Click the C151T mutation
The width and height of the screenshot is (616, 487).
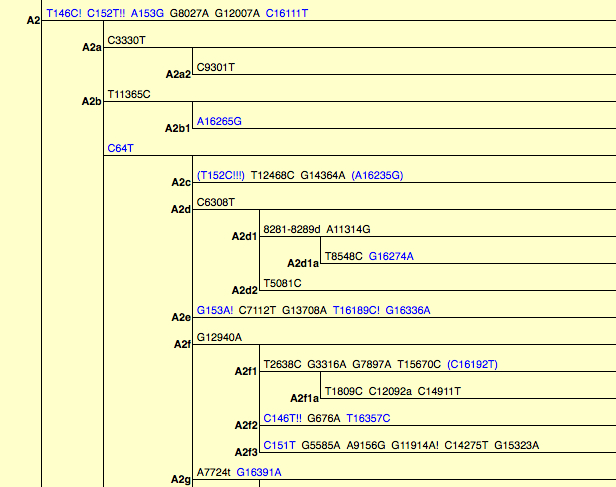click(x=279, y=445)
